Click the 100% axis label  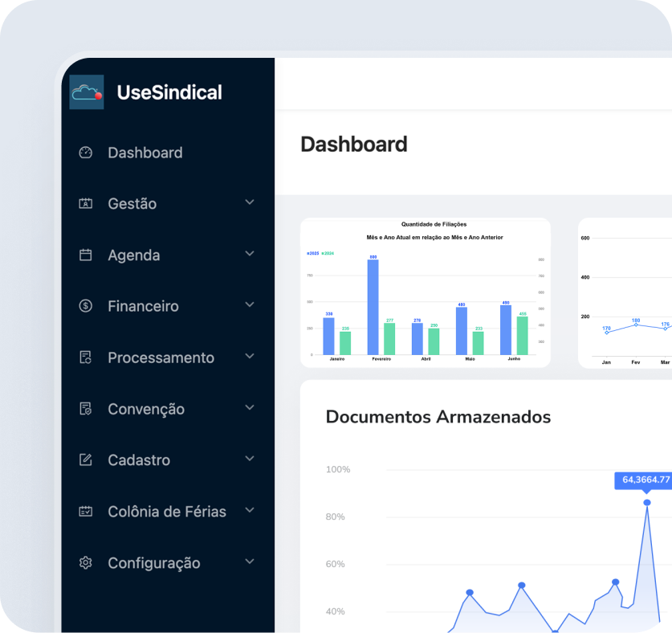338,469
